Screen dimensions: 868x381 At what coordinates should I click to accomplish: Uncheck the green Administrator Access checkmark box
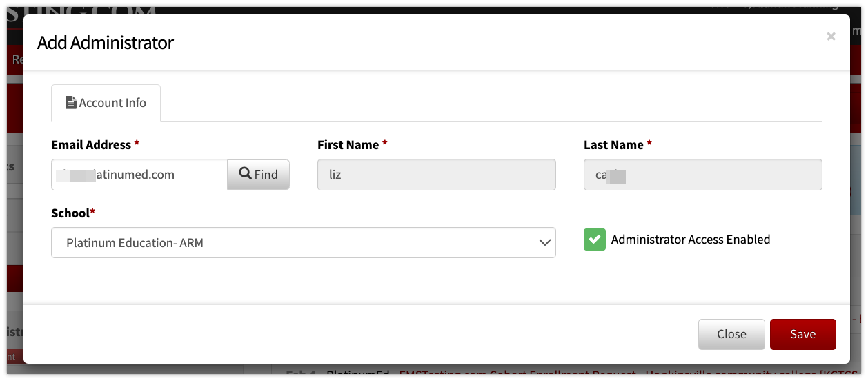pyautogui.click(x=595, y=240)
